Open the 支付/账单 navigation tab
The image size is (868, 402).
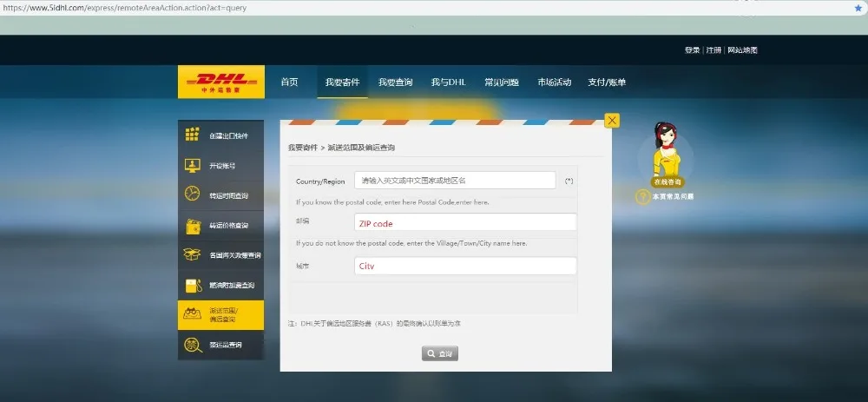click(607, 82)
